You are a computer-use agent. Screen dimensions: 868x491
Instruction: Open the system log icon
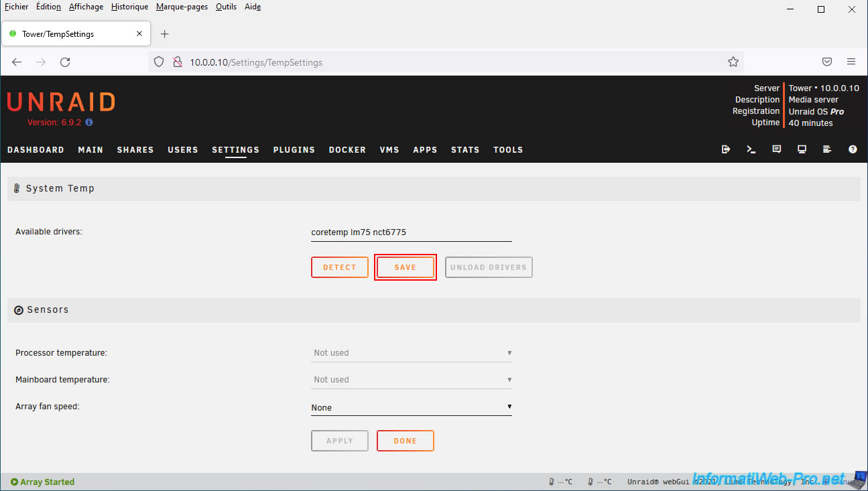[x=827, y=149]
